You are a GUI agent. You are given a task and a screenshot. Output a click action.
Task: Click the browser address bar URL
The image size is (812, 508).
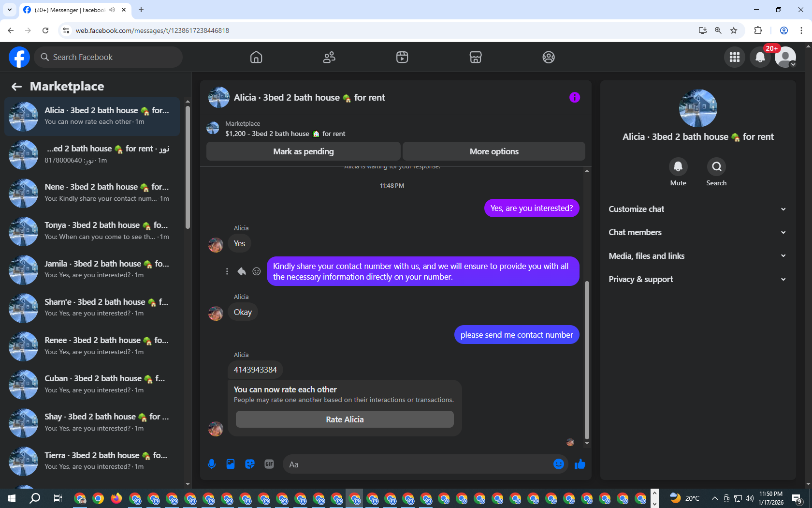152,30
